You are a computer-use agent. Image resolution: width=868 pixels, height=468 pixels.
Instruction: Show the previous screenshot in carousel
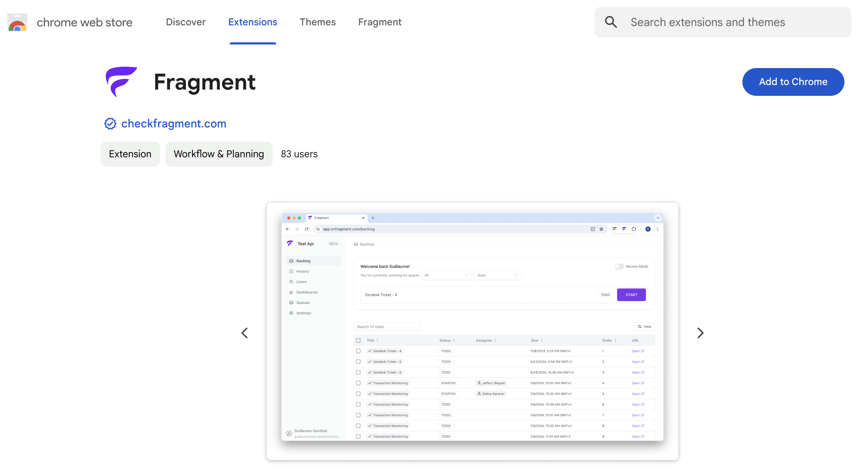(245, 333)
